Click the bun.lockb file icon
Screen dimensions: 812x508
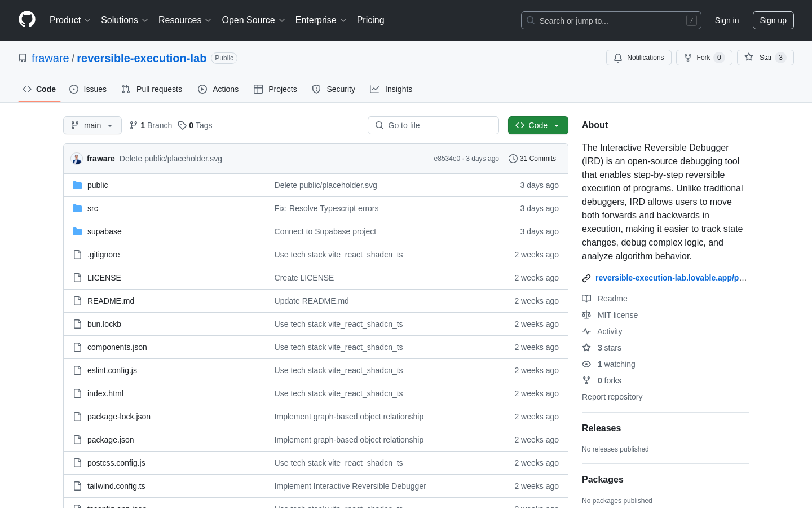tap(77, 324)
